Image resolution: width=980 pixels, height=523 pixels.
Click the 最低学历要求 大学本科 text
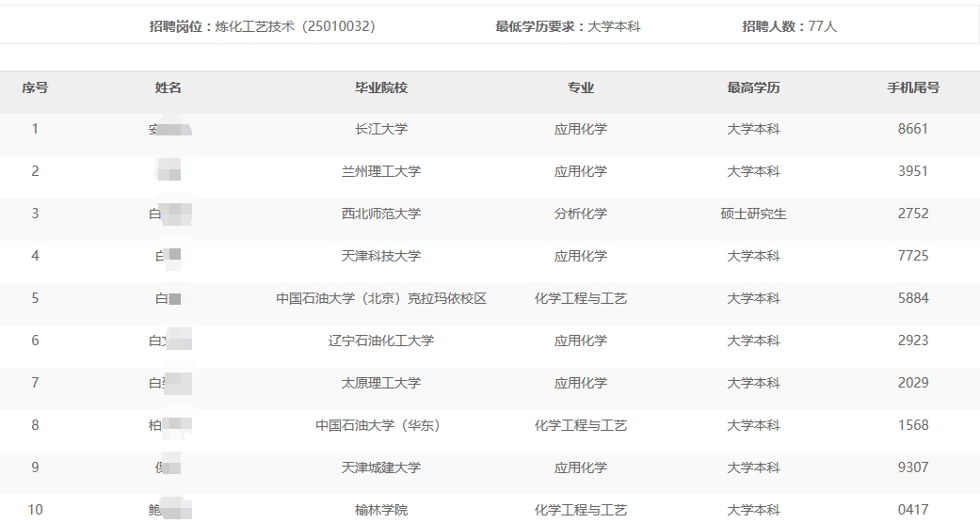pos(568,26)
